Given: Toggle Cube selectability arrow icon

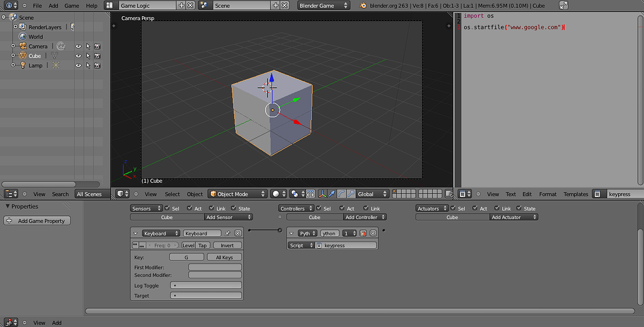Looking at the screenshot, I should (88, 55).
